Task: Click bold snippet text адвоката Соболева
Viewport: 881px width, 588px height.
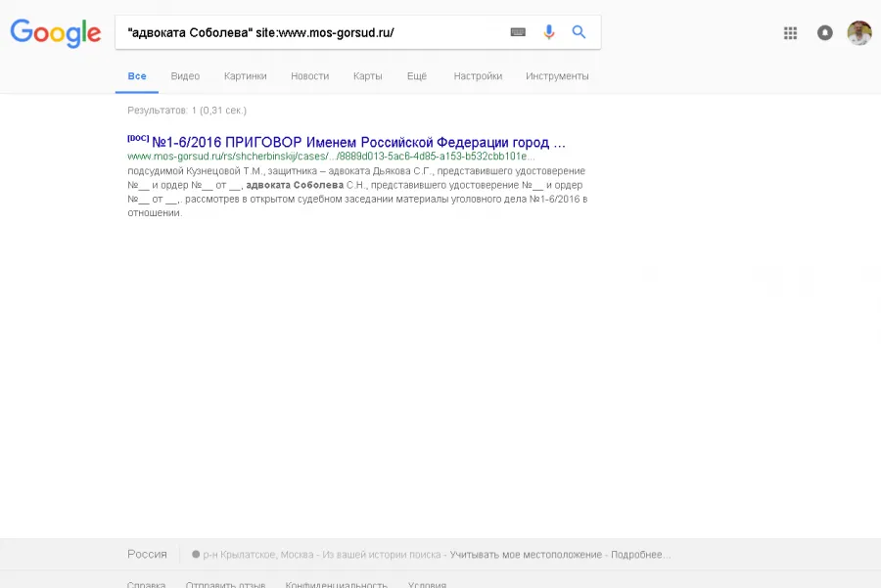Action: pyautogui.click(x=295, y=185)
